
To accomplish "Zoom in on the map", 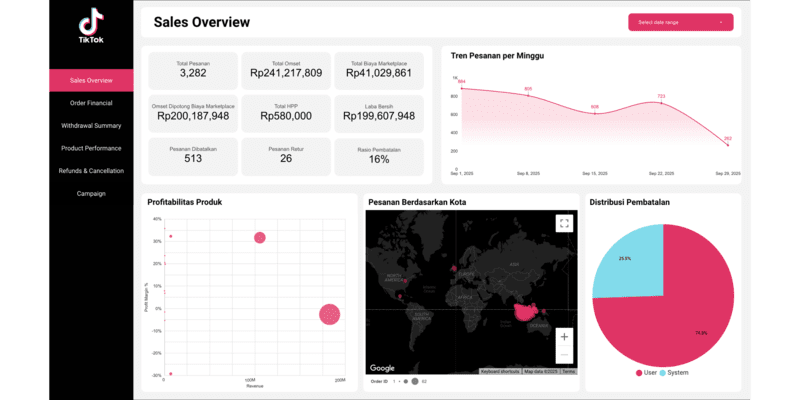I will pyautogui.click(x=564, y=337).
